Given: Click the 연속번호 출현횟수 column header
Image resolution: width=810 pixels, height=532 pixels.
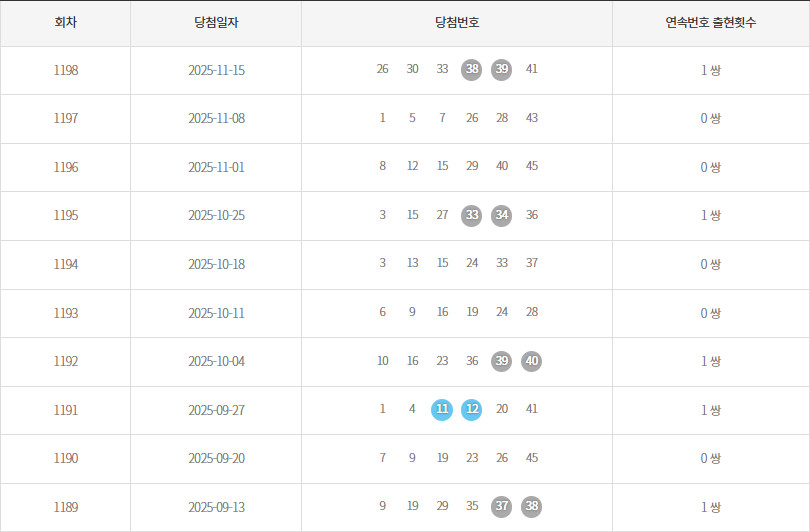Looking at the screenshot, I should click(x=711, y=22).
